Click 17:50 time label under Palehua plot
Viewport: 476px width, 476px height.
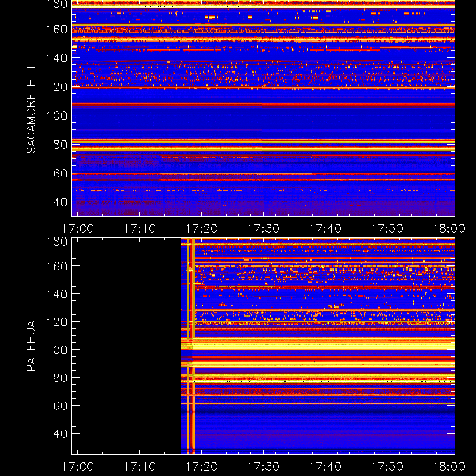[387, 466]
